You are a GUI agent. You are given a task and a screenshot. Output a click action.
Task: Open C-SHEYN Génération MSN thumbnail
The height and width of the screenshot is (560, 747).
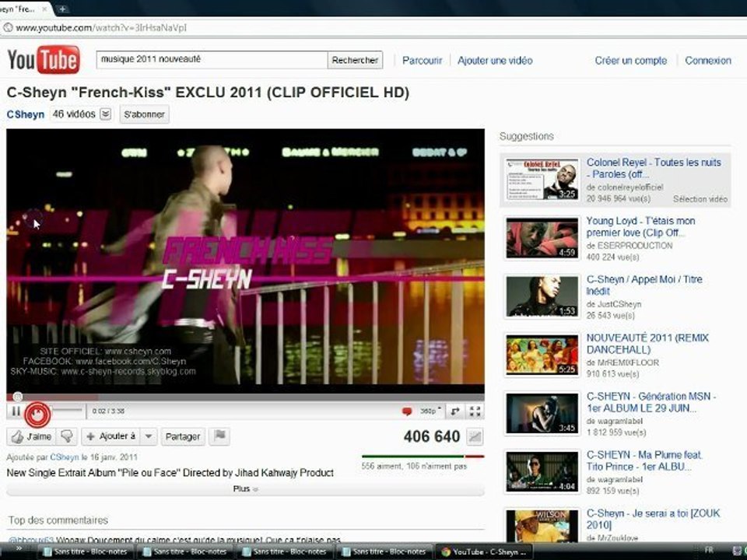coord(542,413)
